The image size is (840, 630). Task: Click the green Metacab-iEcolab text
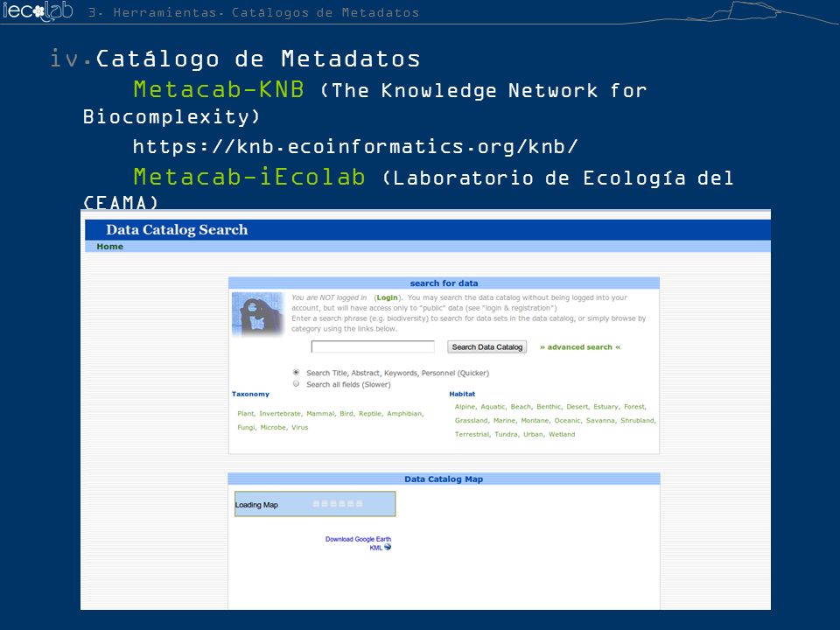click(x=249, y=177)
